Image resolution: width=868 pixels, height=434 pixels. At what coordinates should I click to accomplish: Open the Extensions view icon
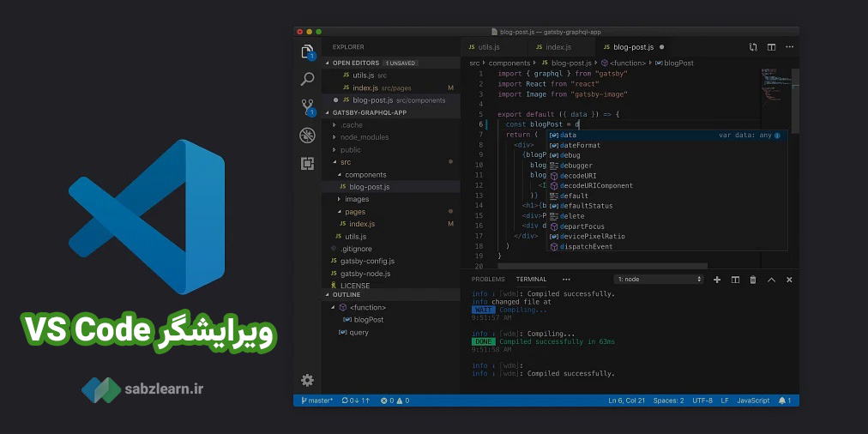point(307,163)
